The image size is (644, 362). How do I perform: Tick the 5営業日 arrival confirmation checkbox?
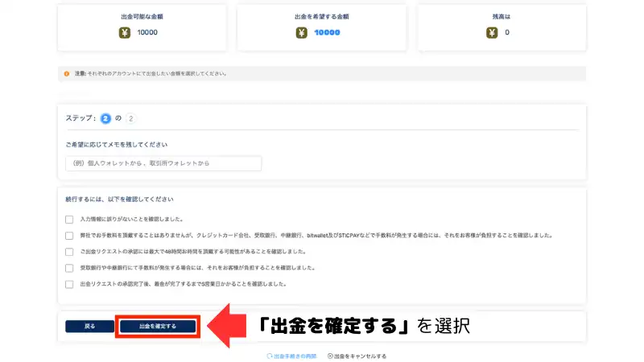pyautogui.click(x=69, y=284)
